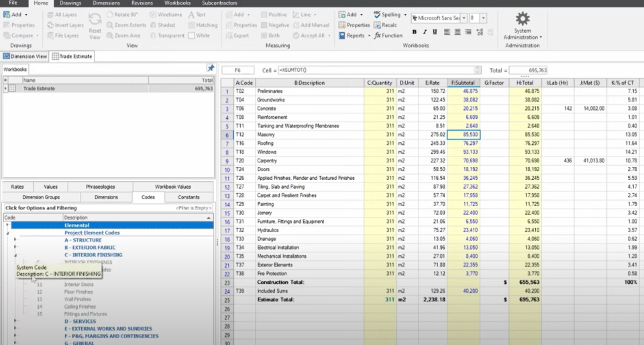Click the F:Subtotal column header
This screenshot has height=345, width=644.
click(x=464, y=83)
